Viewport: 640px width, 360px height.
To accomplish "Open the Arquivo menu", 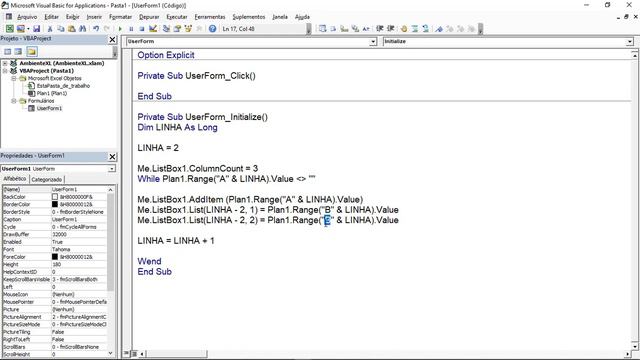I will (27, 17).
